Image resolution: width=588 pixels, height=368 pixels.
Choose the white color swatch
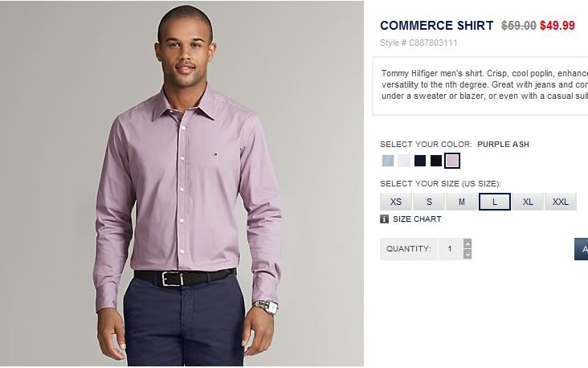(404, 161)
